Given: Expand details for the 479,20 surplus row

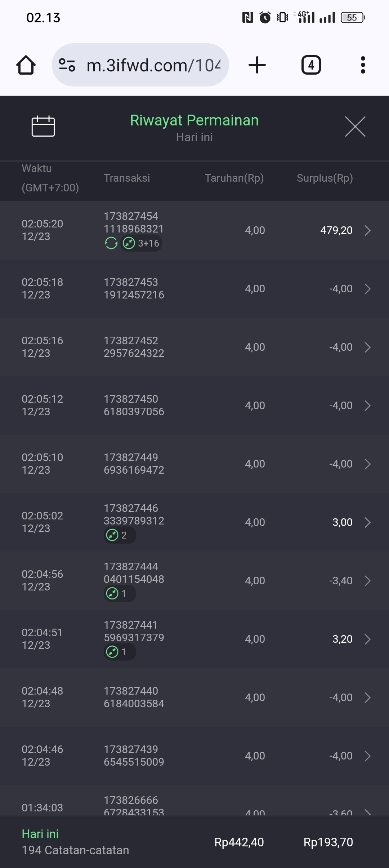Looking at the screenshot, I should tap(367, 230).
